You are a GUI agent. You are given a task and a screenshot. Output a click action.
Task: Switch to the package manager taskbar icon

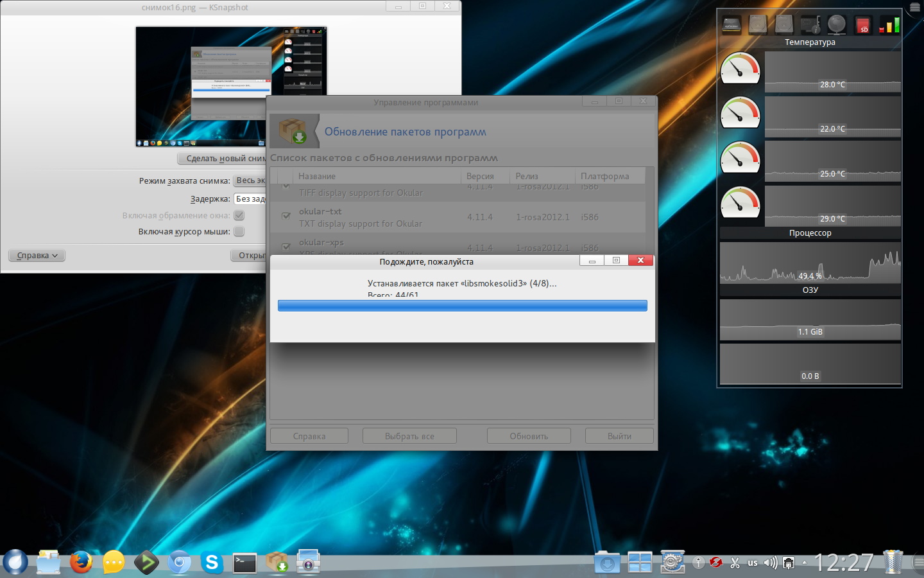tap(277, 562)
